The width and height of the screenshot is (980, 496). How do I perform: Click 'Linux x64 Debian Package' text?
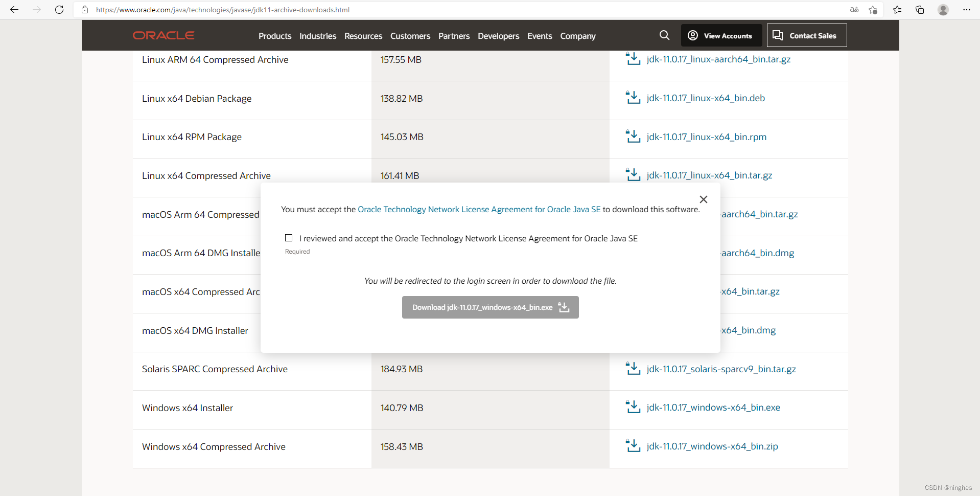pyautogui.click(x=197, y=99)
